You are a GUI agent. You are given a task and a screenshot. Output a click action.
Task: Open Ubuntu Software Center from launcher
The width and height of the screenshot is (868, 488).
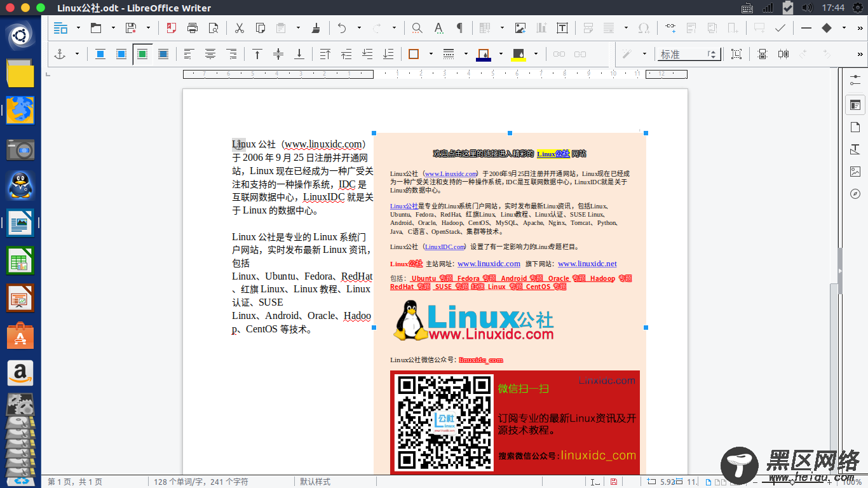point(20,335)
